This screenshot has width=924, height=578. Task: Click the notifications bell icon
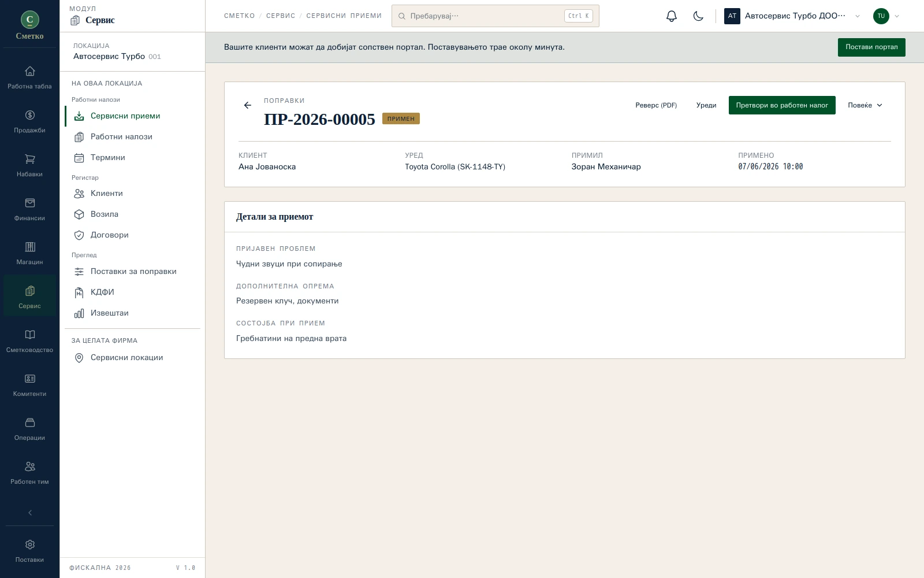tap(671, 16)
